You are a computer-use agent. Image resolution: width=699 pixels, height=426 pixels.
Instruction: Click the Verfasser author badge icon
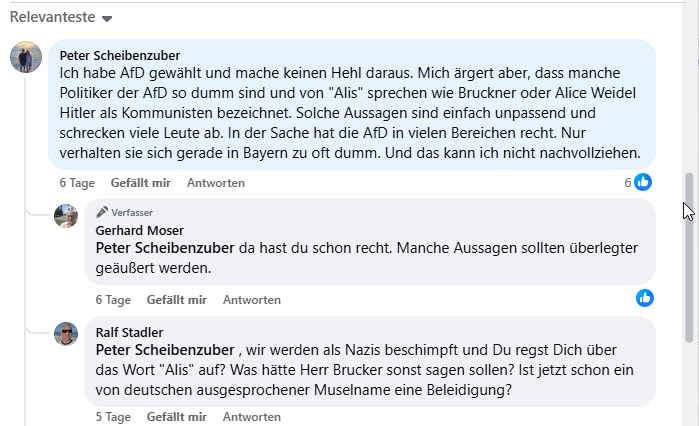pos(102,212)
